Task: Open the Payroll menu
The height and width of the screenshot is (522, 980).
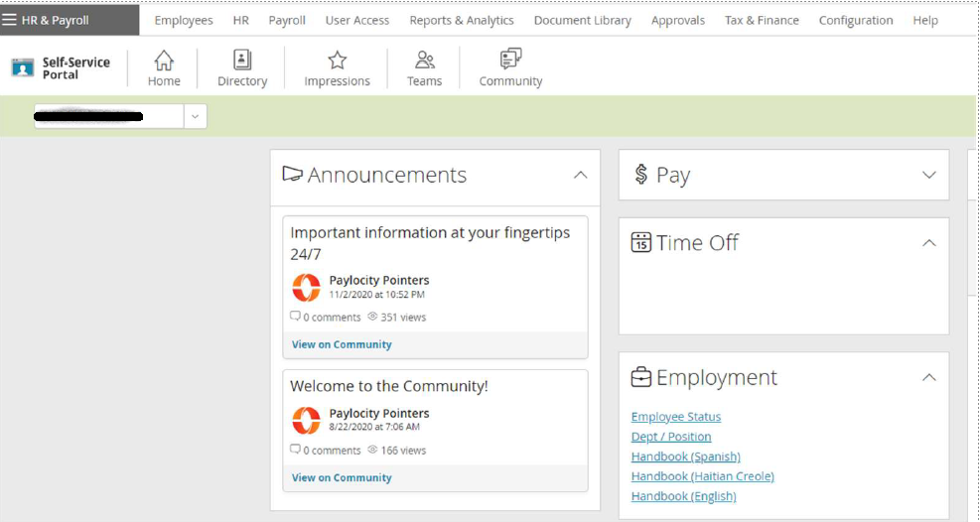Action: (287, 20)
